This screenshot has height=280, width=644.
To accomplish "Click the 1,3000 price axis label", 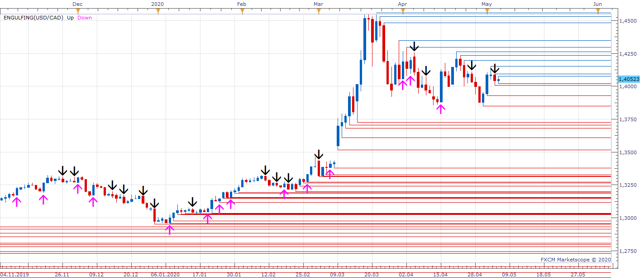I will pyautogui.click(x=629, y=218).
